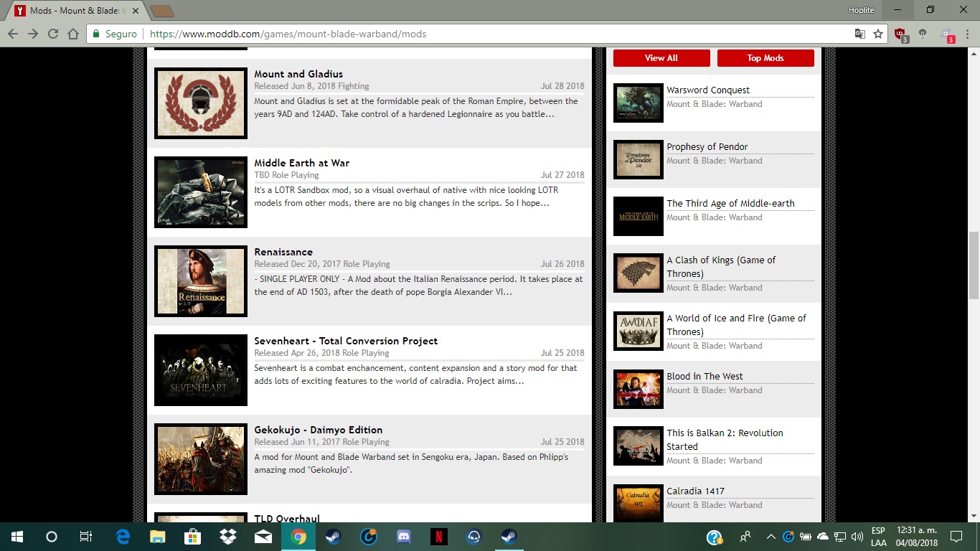Open the Chrome three-dot menu

(967, 34)
